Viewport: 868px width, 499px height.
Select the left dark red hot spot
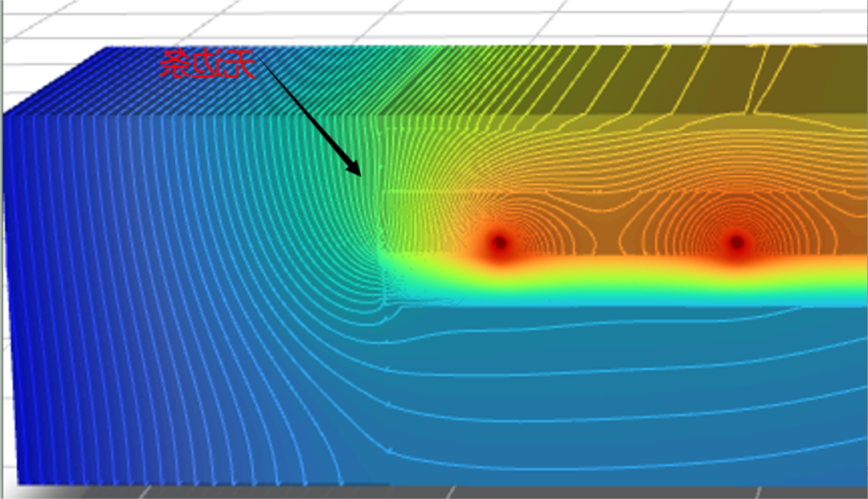[x=499, y=242]
